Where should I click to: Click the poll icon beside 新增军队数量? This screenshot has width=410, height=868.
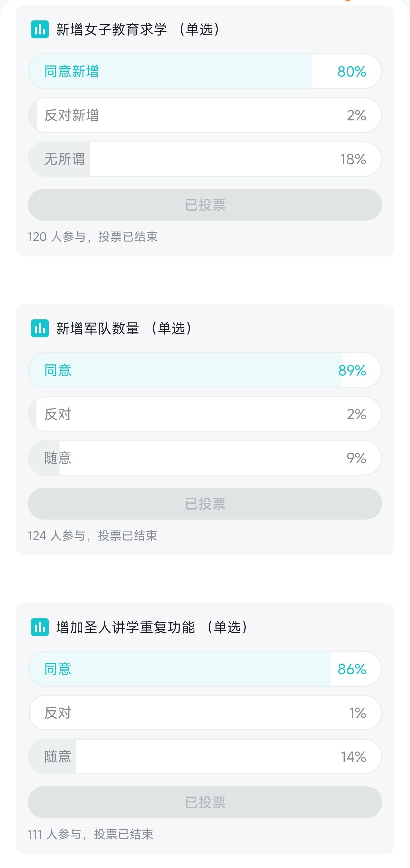[x=40, y=328]
